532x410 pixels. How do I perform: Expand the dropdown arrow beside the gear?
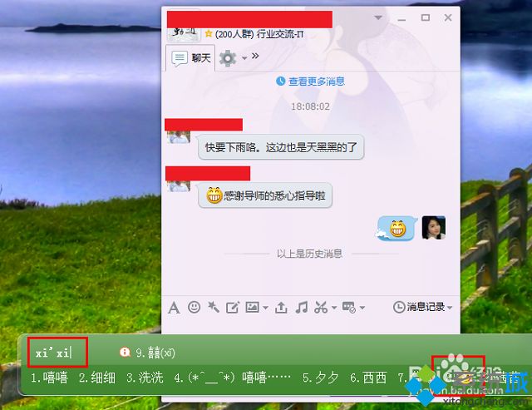[244, 59]
